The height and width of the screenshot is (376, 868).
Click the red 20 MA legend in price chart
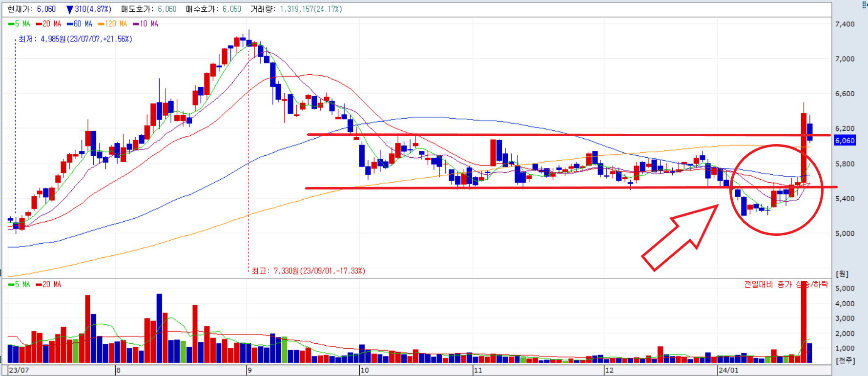[48, 24]
